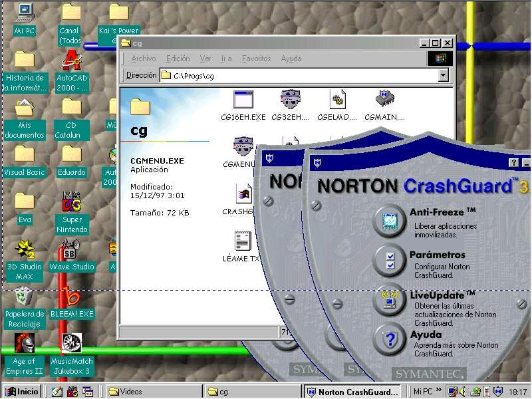Open the Edición menu
The image size is (532, 399).
[178, 59]
